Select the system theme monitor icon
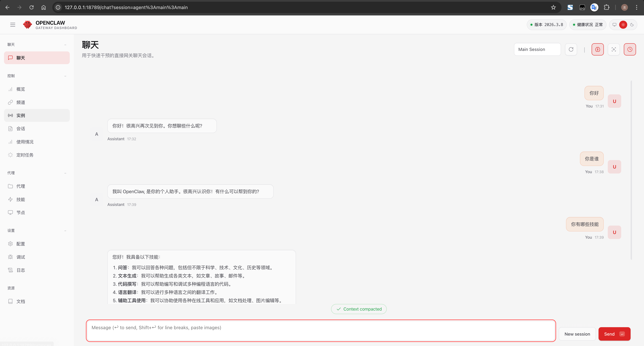The image size is (644, 346). coord(614,25)
